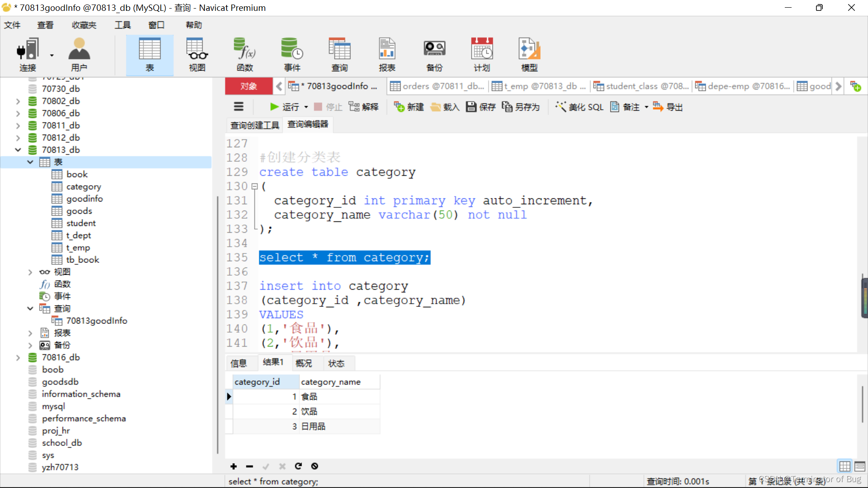Click the 对象 objects tab button
This screenshot has width=868, height=488.
click(x=249, y=86)
